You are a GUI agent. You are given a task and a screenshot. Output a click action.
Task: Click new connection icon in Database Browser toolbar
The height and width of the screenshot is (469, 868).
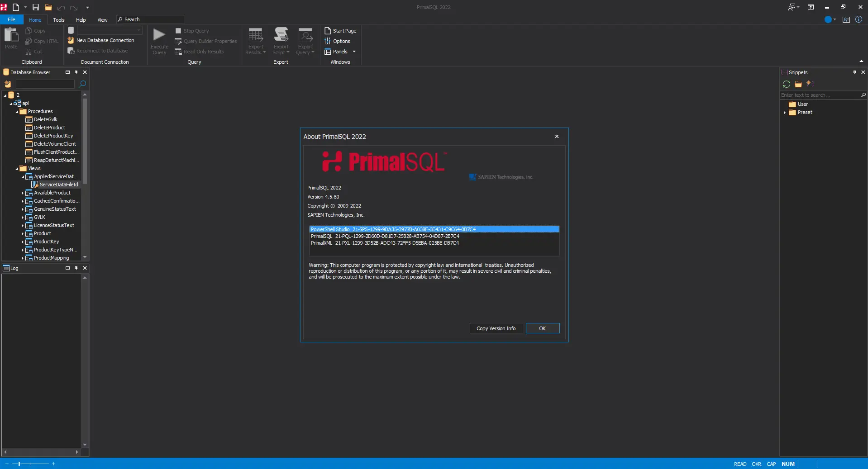8,84
